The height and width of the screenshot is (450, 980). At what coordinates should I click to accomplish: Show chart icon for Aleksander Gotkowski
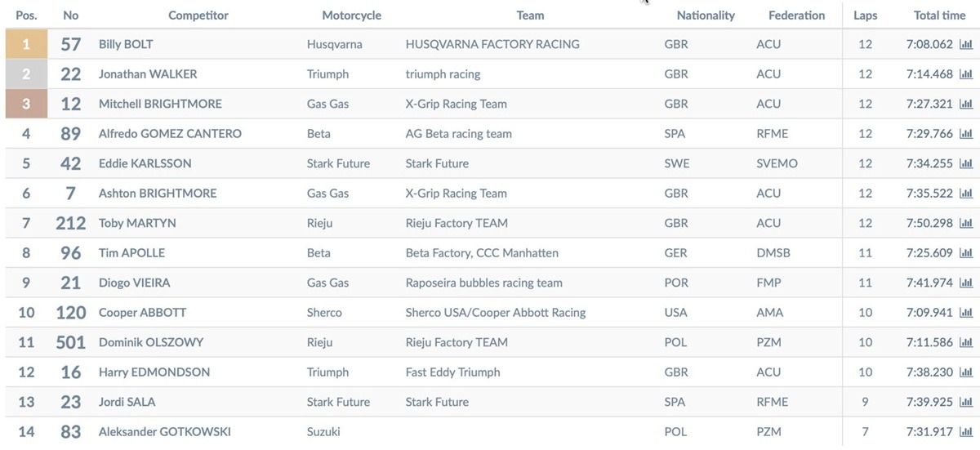[966, 432]
